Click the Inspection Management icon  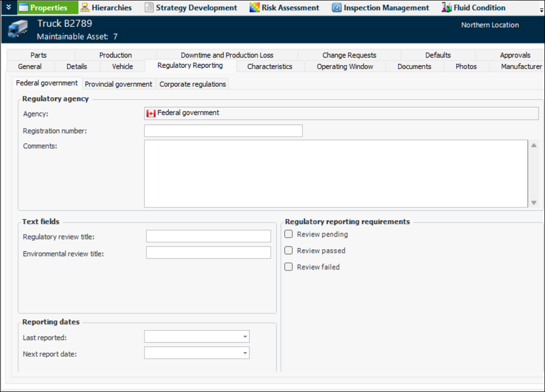pos(337,8)
